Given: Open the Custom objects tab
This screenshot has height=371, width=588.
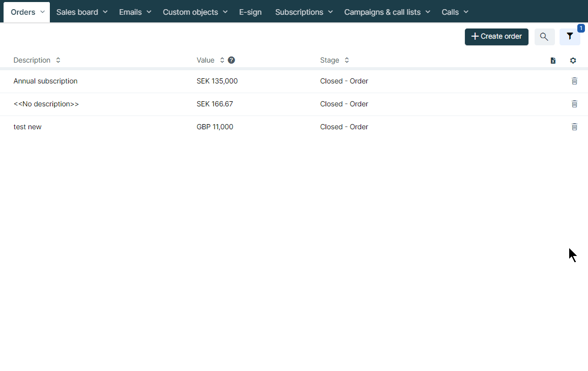Looking at the screenshot, I should click(x=191, y=12).
